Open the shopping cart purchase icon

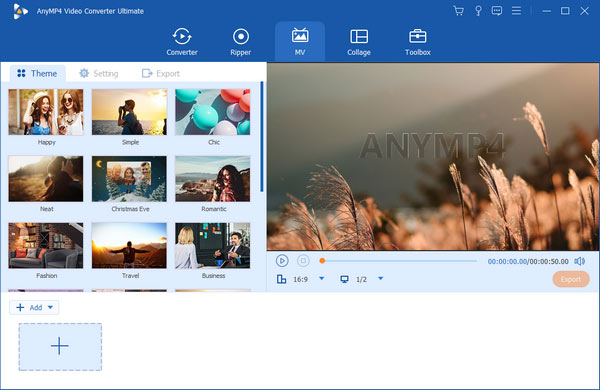click(458, 11)
